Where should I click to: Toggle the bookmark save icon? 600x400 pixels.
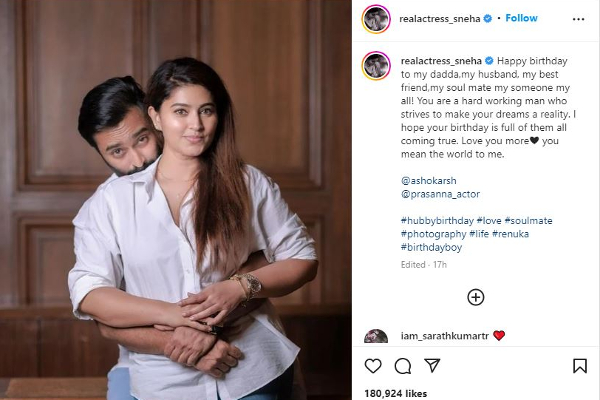pyautogui.click(x=579, y=366)
